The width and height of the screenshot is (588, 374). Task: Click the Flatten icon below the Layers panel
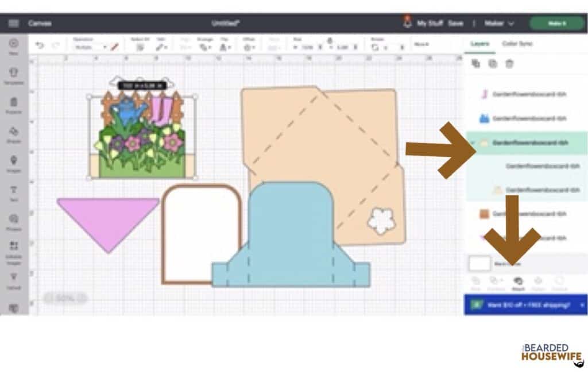539,281
